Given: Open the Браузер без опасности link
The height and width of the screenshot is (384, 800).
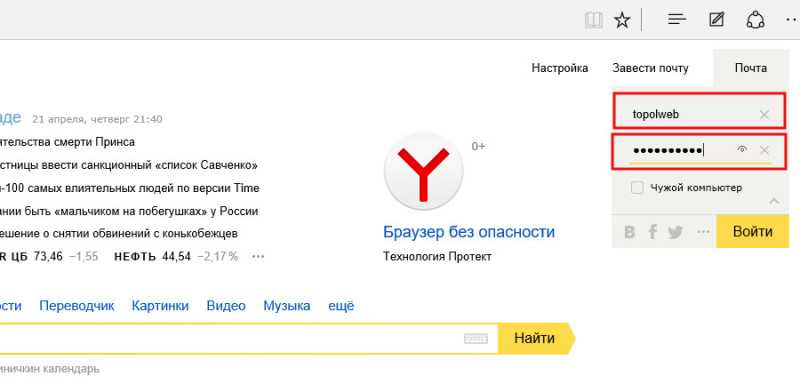Looking at the screenshot, I should [469, 232].
